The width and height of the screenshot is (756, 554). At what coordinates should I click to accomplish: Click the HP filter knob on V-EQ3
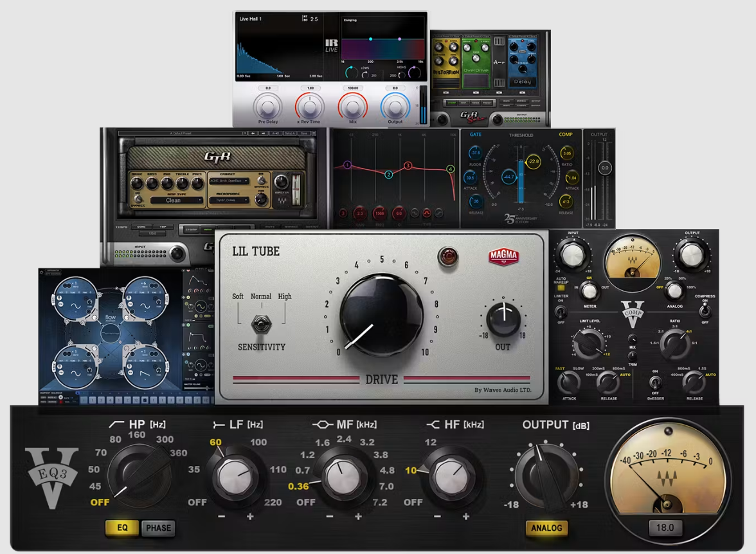[139, 475]
